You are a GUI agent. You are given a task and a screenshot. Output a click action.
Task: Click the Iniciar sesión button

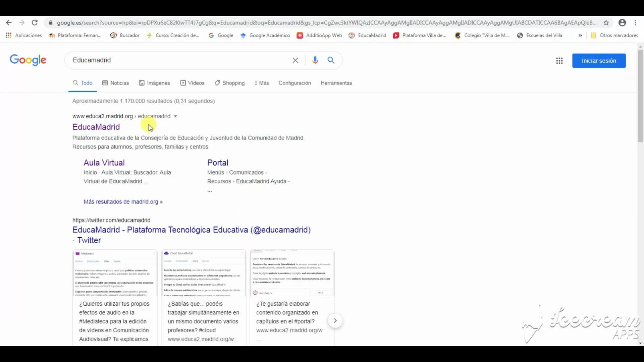[599, 61]
